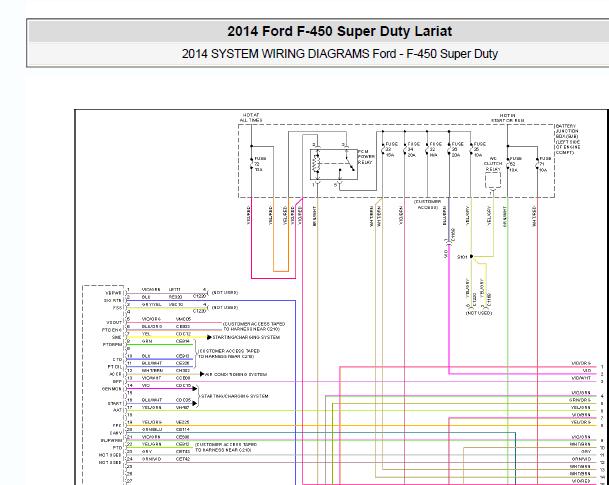
Task: Click the 'VSOUT' pin label
Action: coord(114,322)
